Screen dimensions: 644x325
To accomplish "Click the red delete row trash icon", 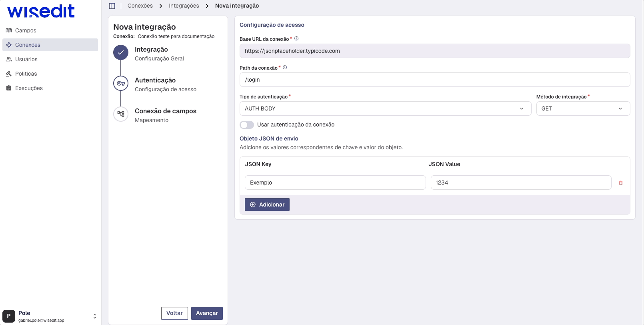I will 621,183.
